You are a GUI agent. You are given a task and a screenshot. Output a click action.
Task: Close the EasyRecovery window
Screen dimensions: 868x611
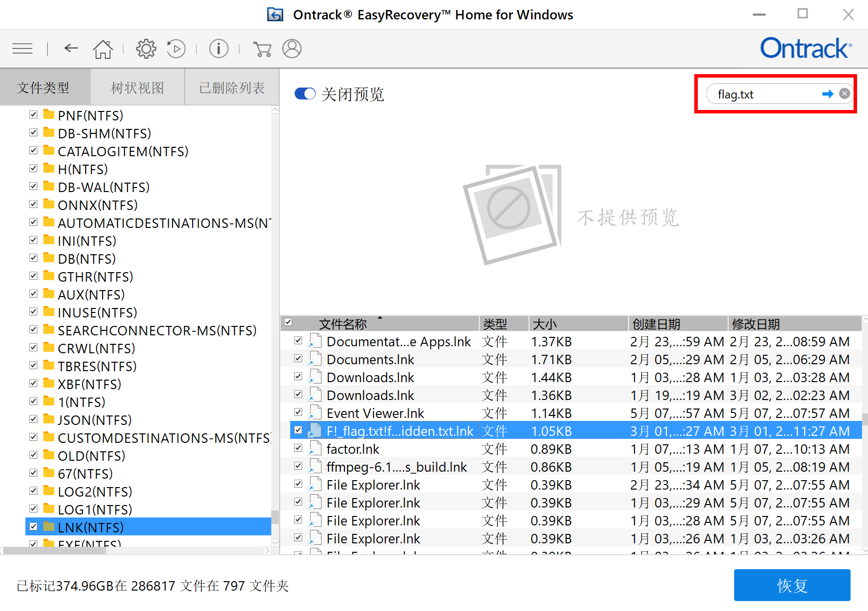[849, 14]
